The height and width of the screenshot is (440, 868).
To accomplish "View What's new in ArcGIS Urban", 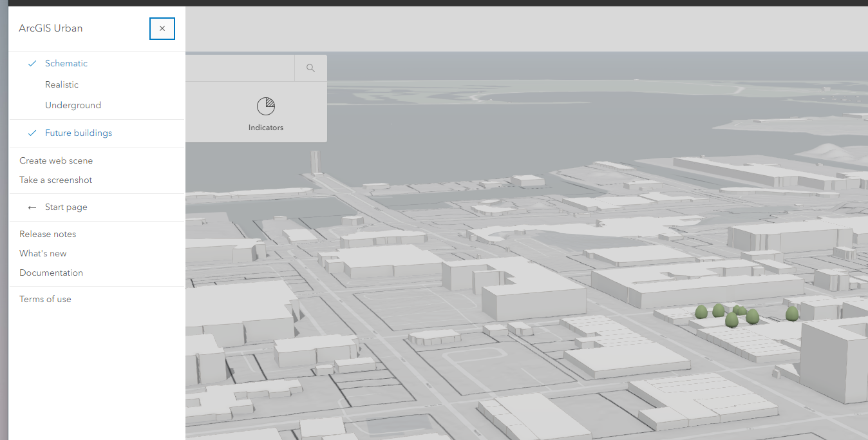I will tap(42, 253).
